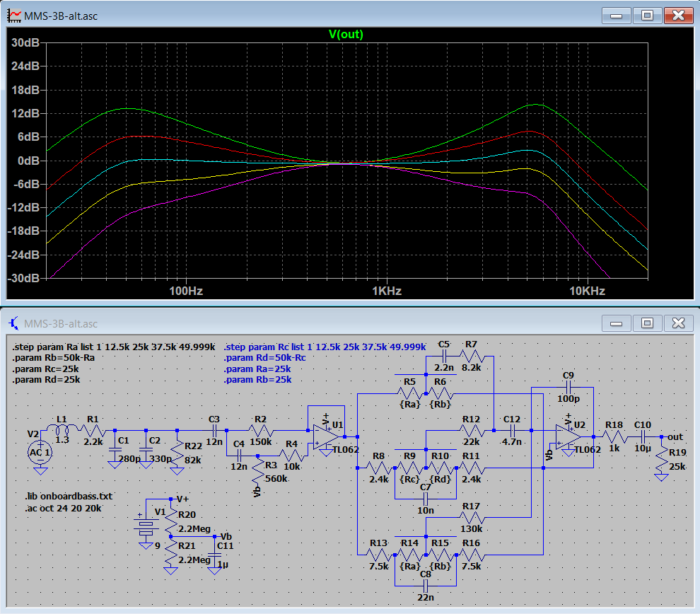Select resistor R8 2.4k
Screen dimensions: 700x614
coord(378,468)
